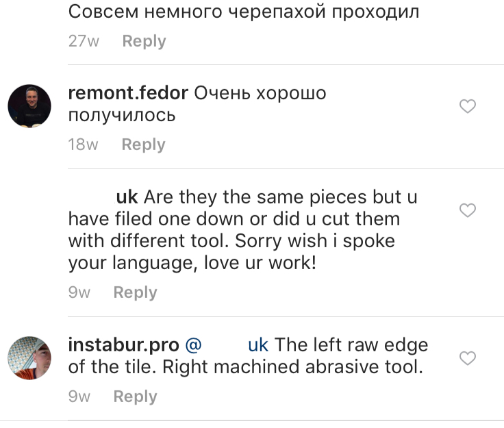The width and height of the screenshot is (504, 428).
Task: Select the '18w' timestamp under remont.fedor
Action: [x=84, y=144]
